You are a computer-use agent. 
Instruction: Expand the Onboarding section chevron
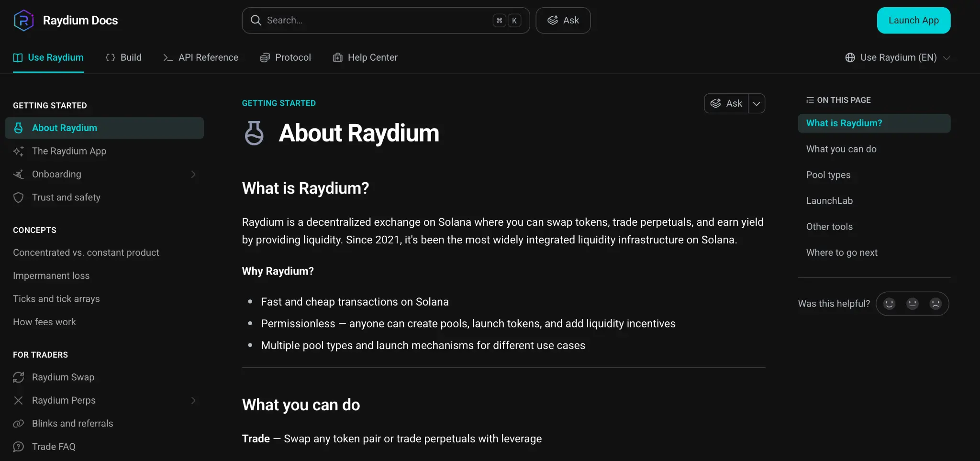[x=193, y=174]
